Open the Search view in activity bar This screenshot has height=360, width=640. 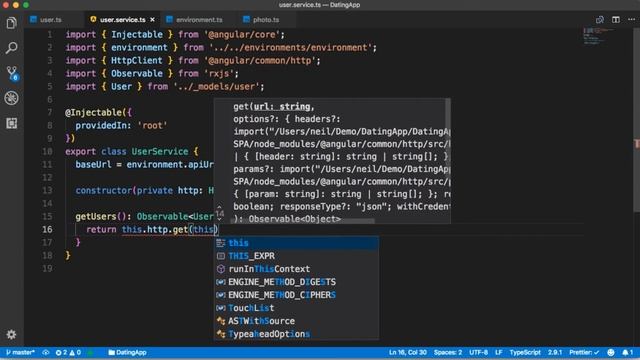click(x=11, y=48)
